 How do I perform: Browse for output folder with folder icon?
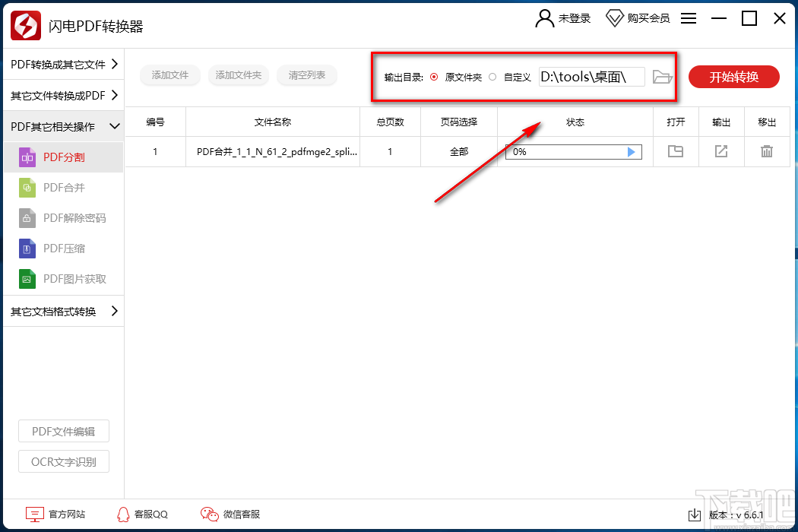coord(662,76)
